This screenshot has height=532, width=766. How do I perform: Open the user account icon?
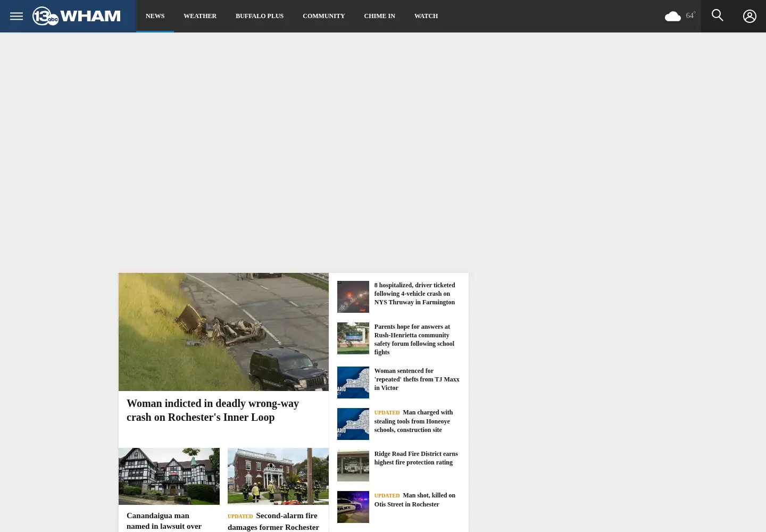coord(750,16)
